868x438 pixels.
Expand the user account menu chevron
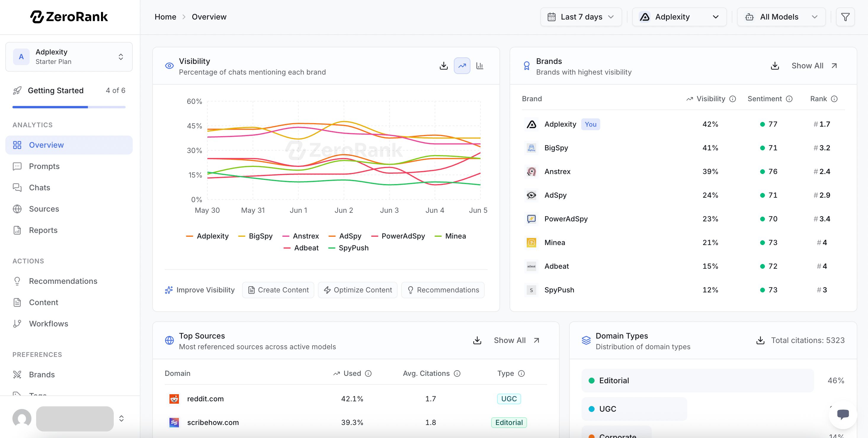(121, 418)
